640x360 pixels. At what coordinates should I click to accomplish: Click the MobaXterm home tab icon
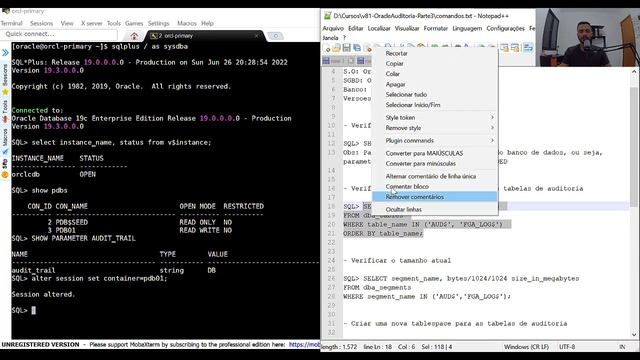click(x=134, y=36)
